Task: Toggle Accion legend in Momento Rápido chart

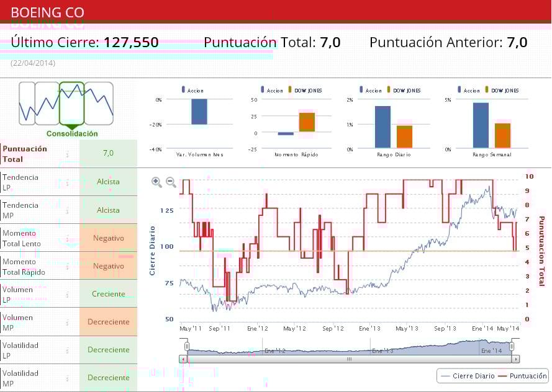Action: point(272,91)
